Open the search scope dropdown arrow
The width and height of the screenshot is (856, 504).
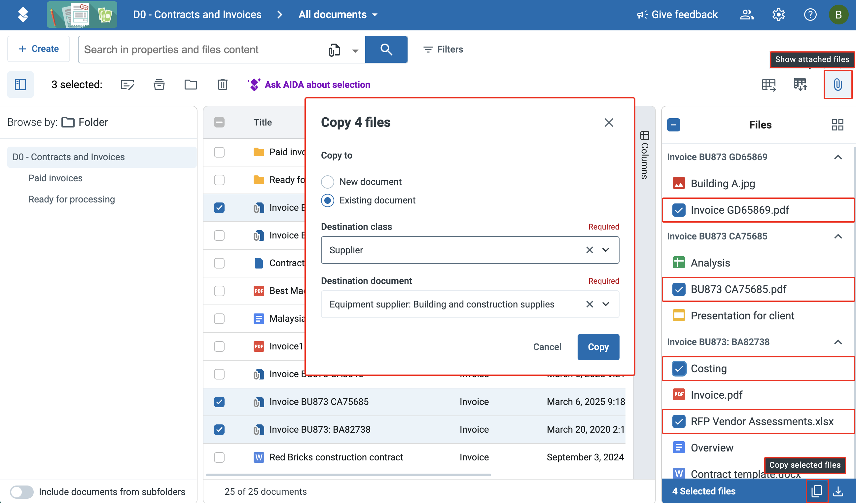point(355,51)
